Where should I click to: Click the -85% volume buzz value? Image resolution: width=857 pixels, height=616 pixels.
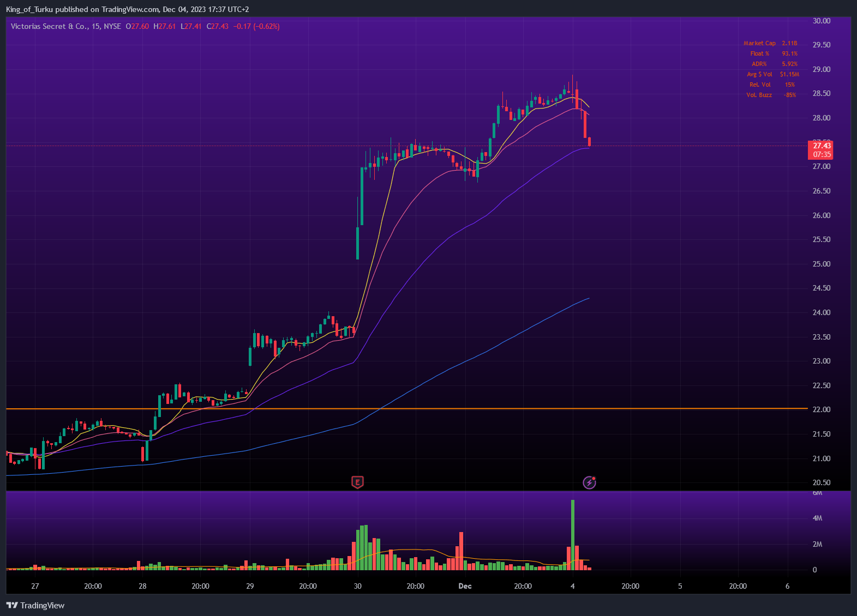789,95
